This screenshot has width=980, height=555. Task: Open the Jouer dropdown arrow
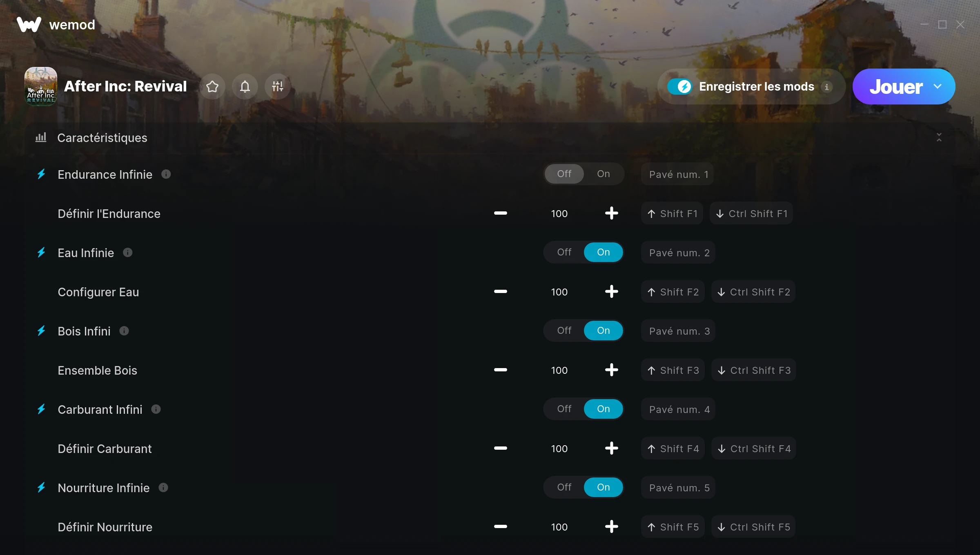(x=938, y=87)
